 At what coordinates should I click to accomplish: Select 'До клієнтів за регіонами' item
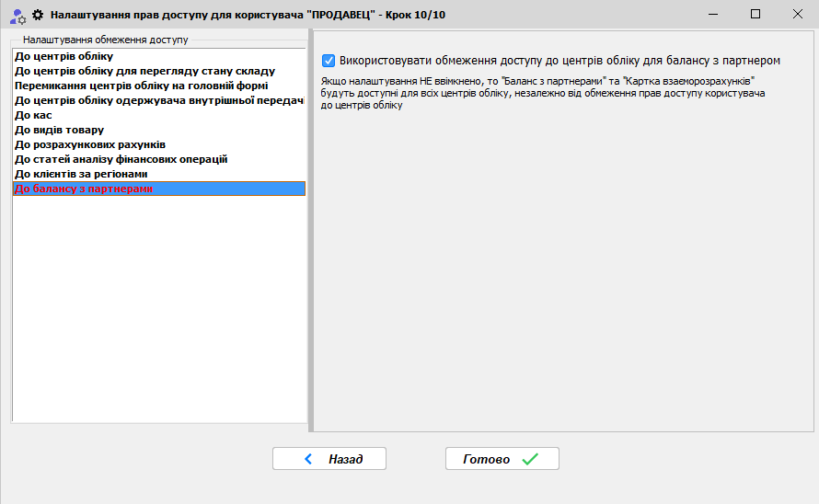pos(82,174)
